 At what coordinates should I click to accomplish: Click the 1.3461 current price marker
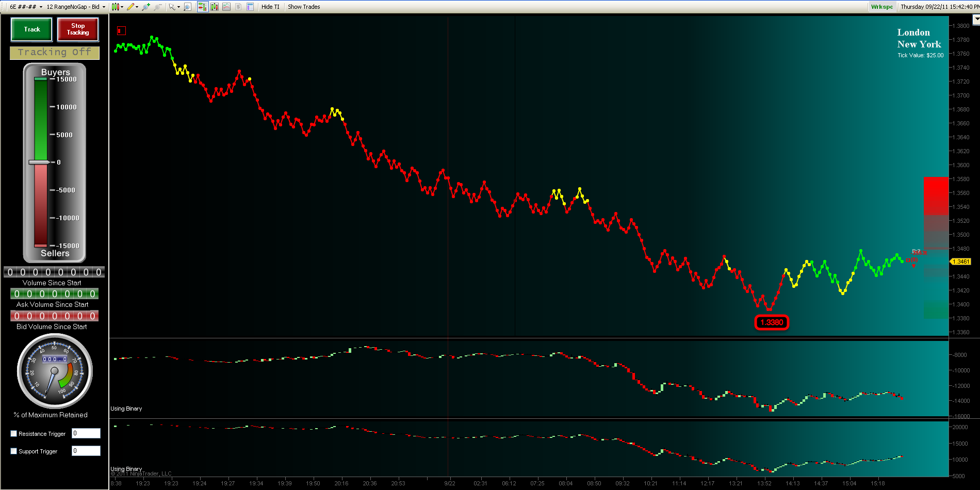960,262
